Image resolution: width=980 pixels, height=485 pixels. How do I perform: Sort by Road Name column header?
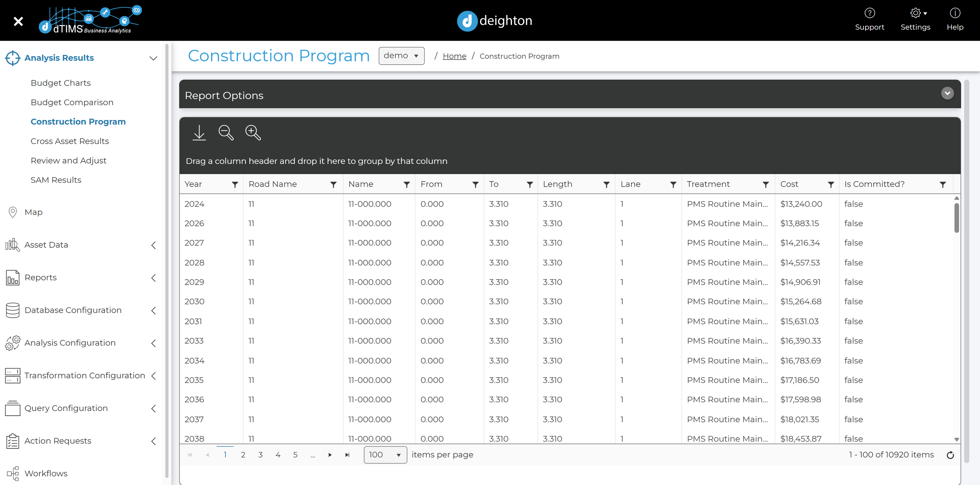[273, 184]
